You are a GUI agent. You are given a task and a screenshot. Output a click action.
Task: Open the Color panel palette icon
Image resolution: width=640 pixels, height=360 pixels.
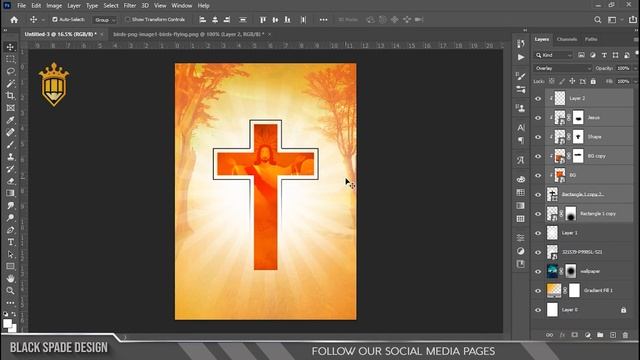(521, 179)
